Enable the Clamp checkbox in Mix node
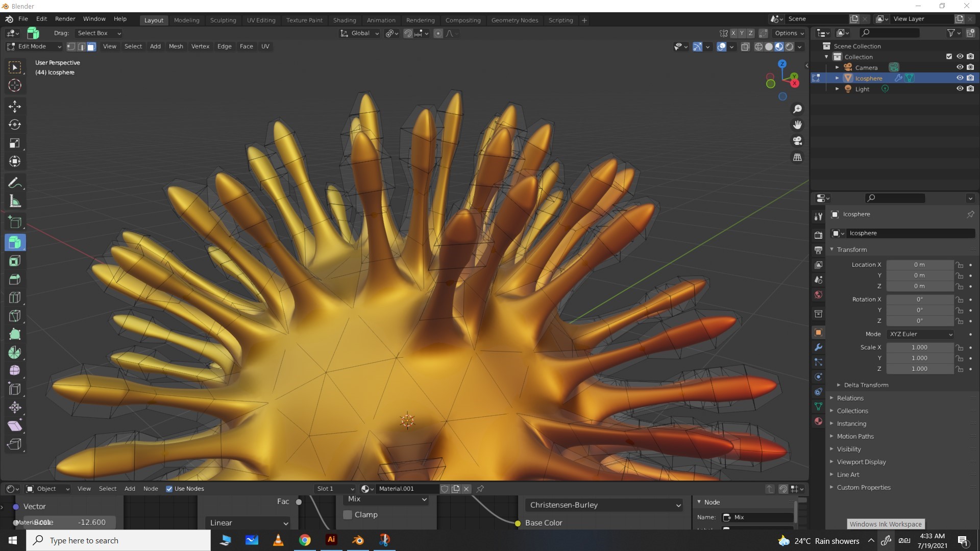The width and height of the screenshot is (980, 551). pos(348,515)
